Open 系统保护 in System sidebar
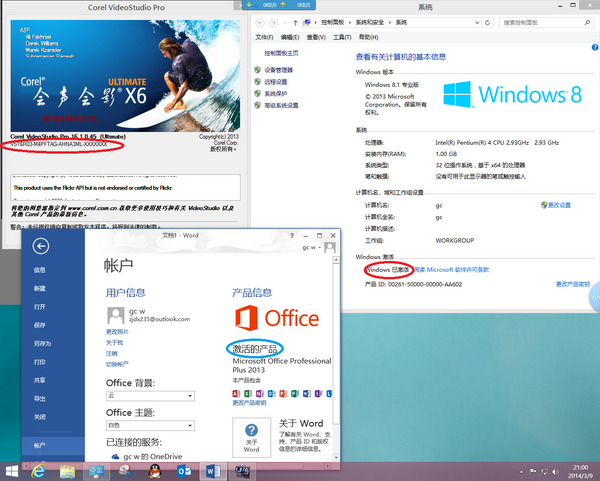Viewport: 600px width, 481px height. 276,94
